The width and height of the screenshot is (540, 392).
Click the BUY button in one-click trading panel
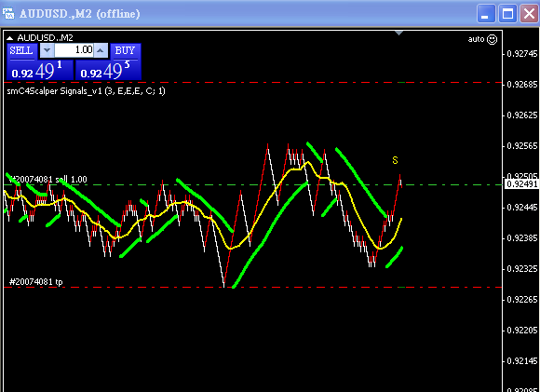126,51
